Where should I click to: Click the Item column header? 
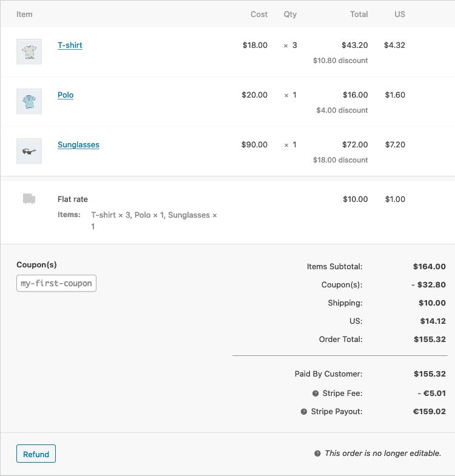24,14
